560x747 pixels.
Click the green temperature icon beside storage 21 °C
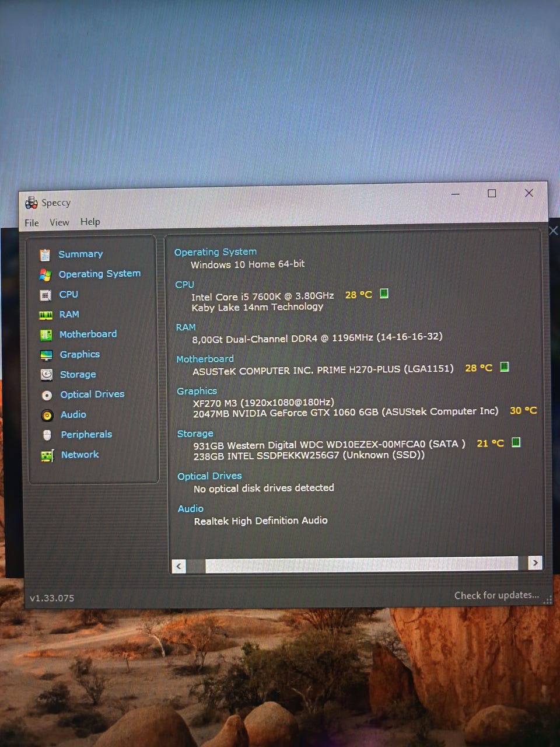point(516,442)
